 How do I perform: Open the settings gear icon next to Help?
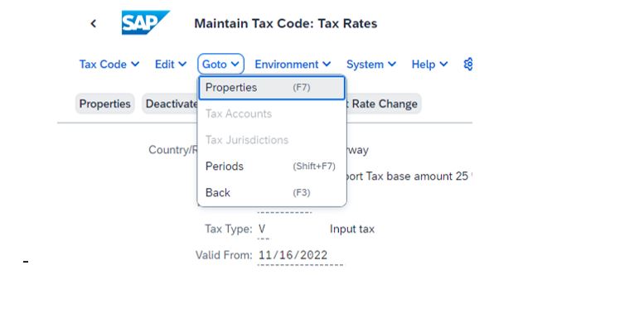468,64
